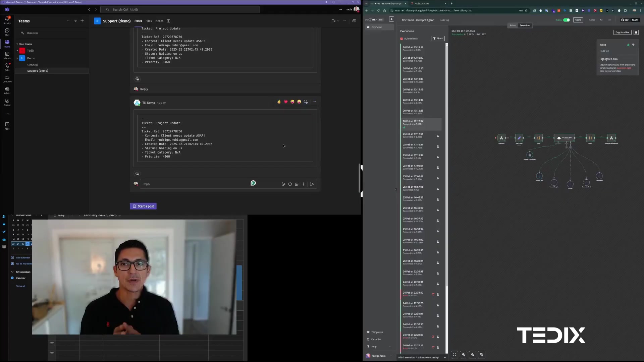Click the OpenAI Chat Model node
The width and height of the screenshot is (644, 362).
coord(530,155)
